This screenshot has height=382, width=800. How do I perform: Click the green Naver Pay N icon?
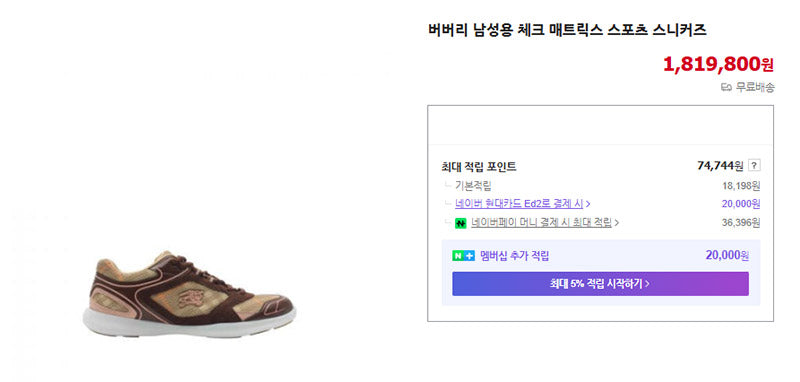pyautogui.click(x=460, y=223)
